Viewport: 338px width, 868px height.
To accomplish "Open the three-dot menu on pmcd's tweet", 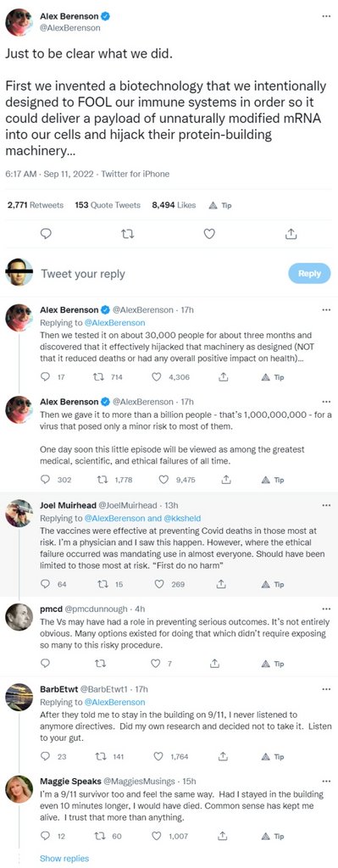I will (326, 609).
